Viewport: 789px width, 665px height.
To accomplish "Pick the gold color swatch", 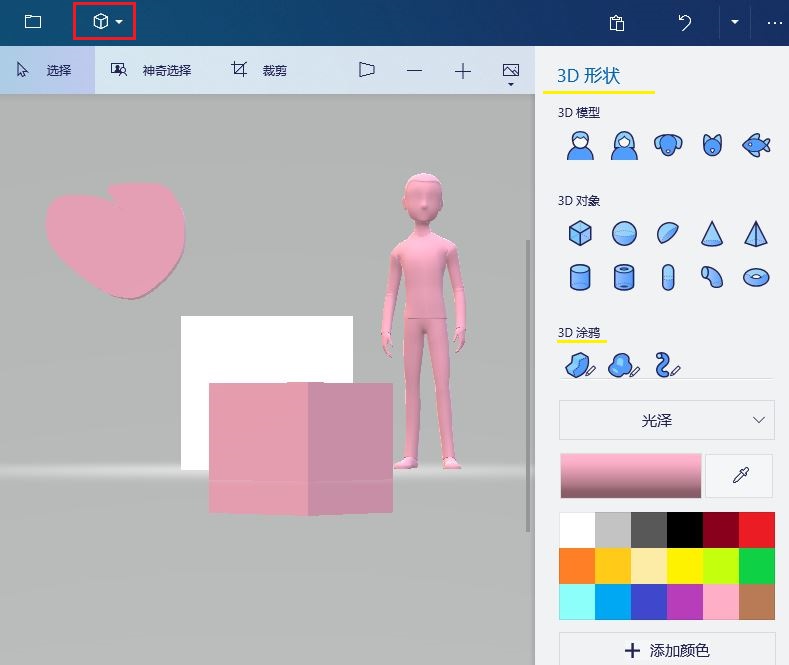I will coord(613,566).
